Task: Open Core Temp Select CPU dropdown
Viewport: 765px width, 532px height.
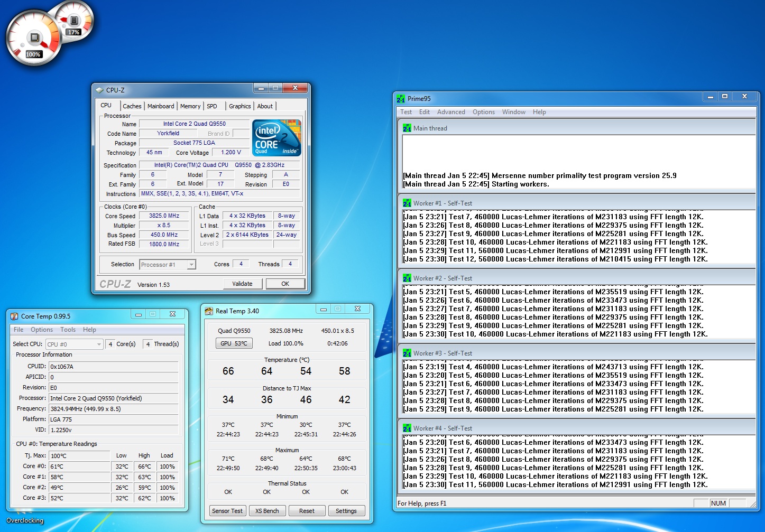Action: [x=74, y=344]
